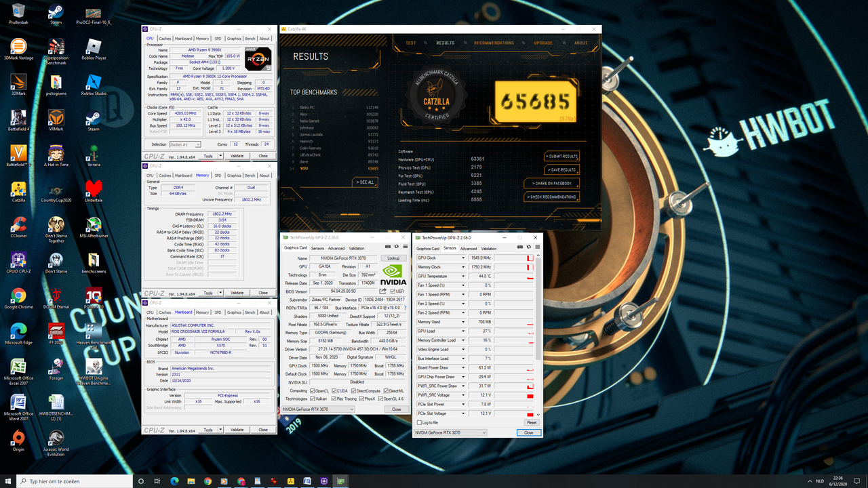Launch Superposition Benchmark from the desktop
Image resolution: width=868 pixels, height=488 pixels.
(56, 51)
